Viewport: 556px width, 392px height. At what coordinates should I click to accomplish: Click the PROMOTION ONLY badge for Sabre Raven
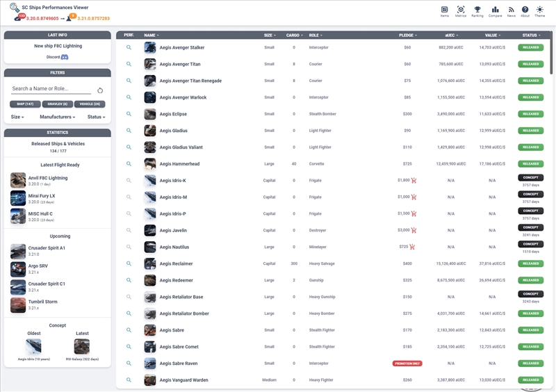407,364
